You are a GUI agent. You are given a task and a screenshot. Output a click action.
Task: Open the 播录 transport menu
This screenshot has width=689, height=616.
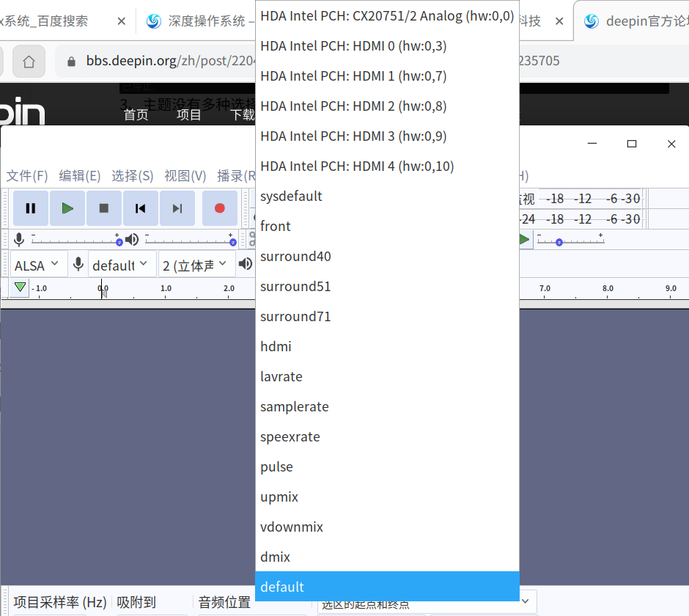coord(236,176)
